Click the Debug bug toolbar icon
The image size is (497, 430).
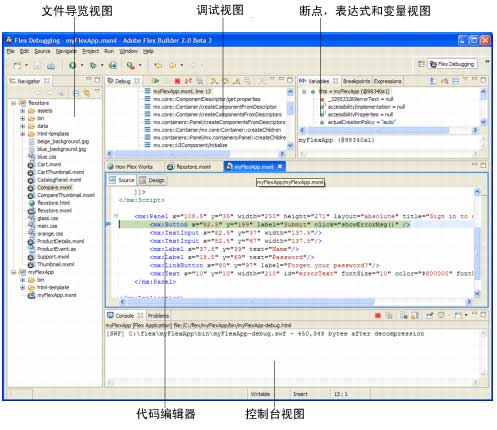tap(93, 65)
